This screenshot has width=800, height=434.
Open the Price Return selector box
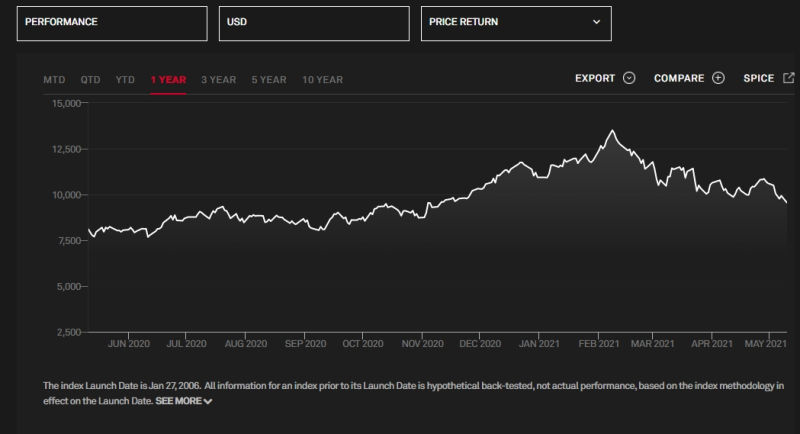516,23
